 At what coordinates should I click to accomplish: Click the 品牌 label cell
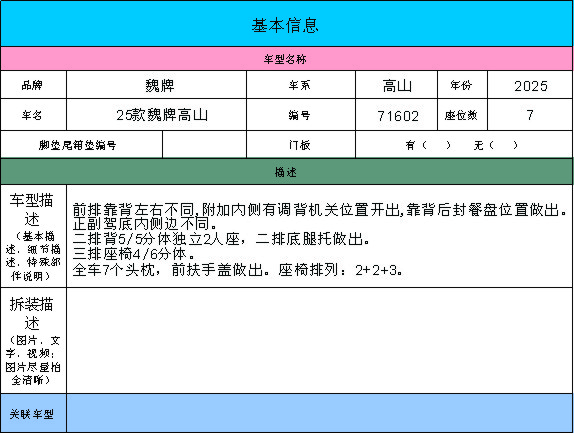pyautogui.click(x=33, y=85)
